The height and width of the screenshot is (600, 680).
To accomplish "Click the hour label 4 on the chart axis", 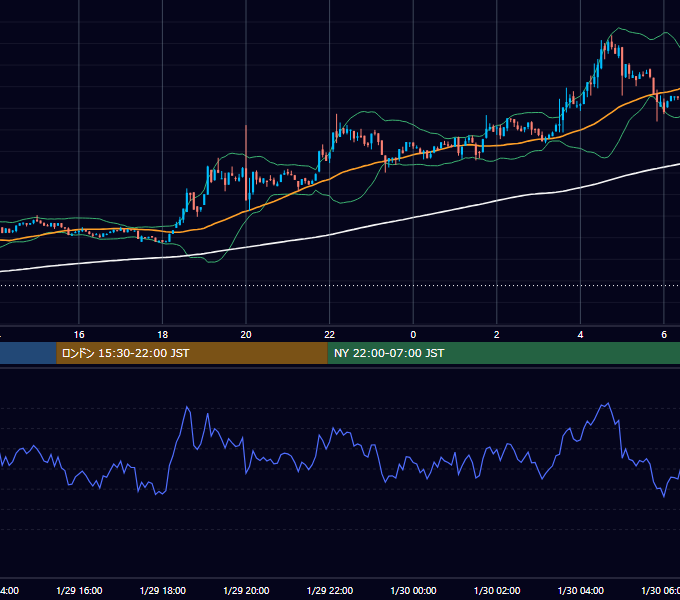I will pos(580,335).
